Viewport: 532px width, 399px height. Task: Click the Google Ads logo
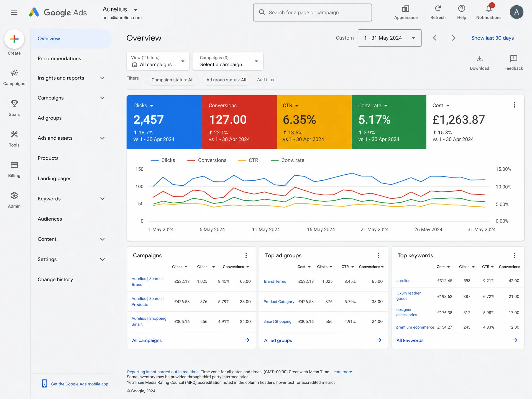click(x=58, y=12)
